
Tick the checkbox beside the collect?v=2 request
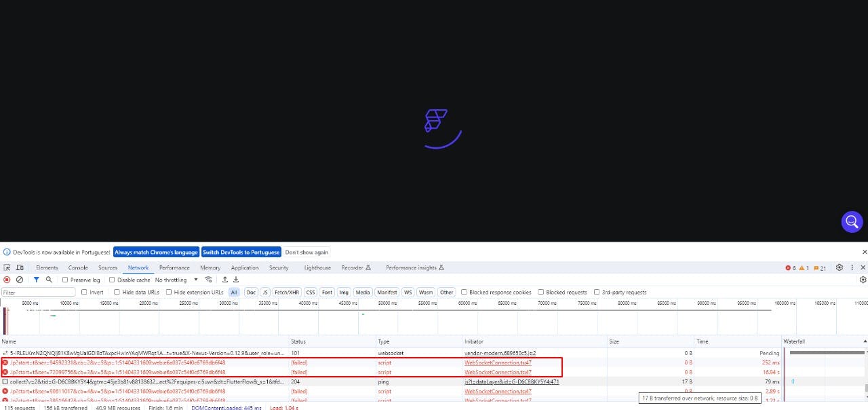coord(5,381)
